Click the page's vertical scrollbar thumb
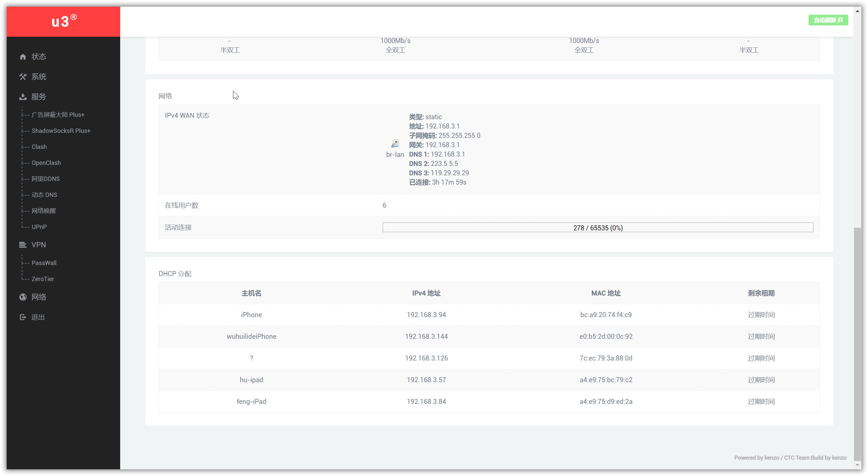Screen dimensions: 868x476 coord(857,343)
